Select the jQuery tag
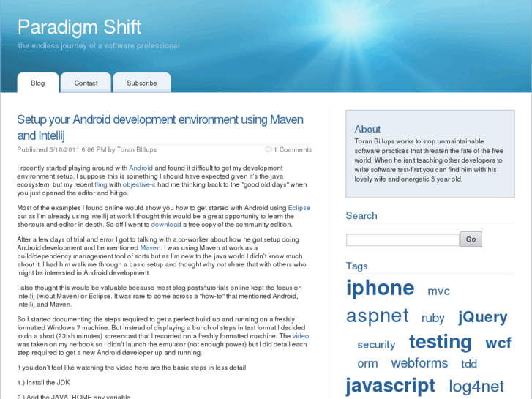 [482, 317]
